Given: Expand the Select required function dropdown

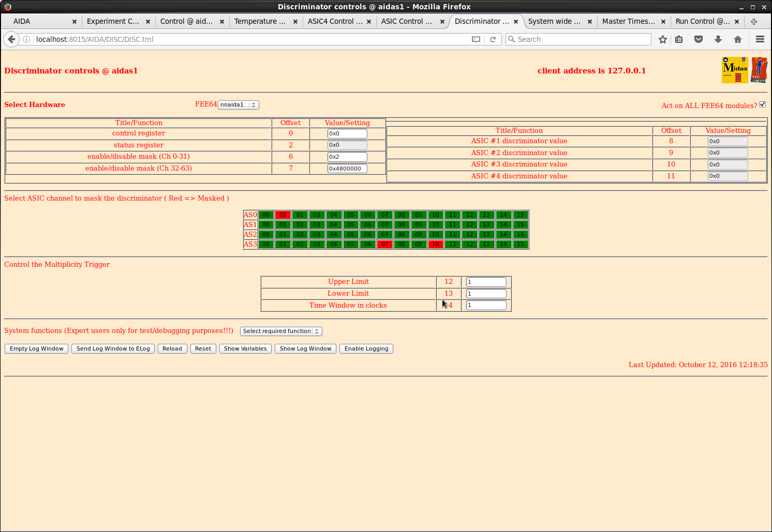Looking at the screenshot, I should tap(281, 331).
